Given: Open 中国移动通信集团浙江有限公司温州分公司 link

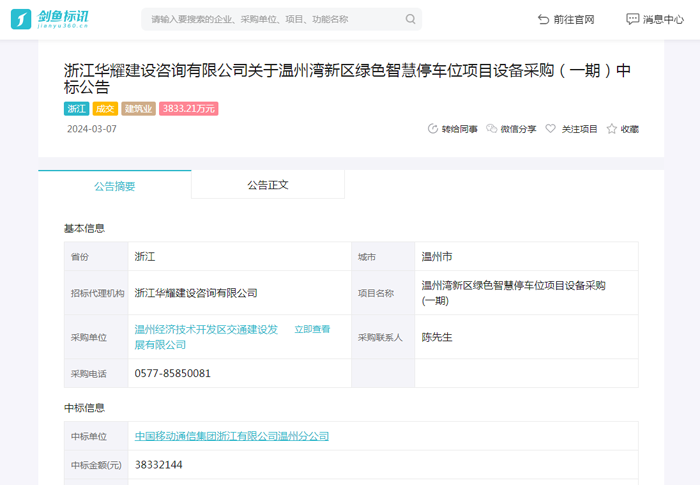Looking at the screenshot, I should [x=232, y=436].
